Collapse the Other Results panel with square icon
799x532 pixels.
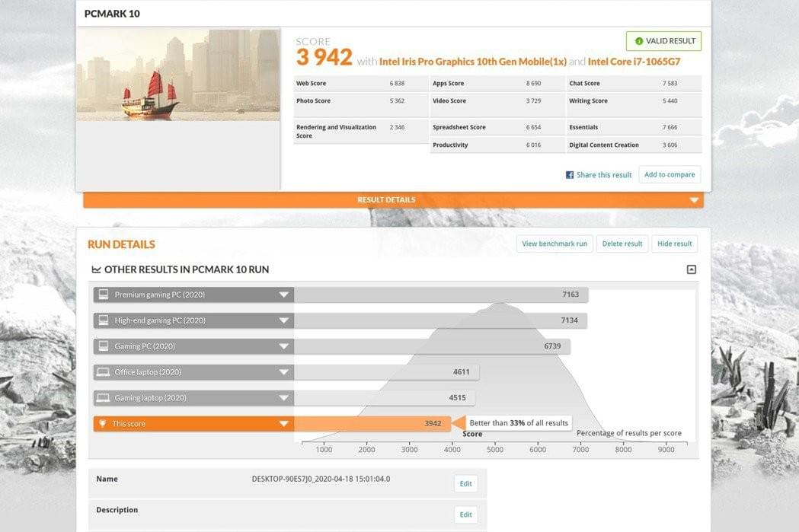point(692,269)
